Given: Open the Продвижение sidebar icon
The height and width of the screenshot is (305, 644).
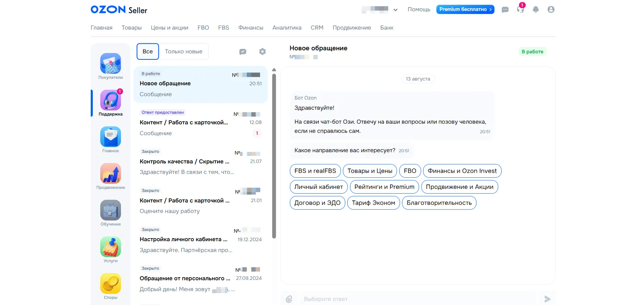Looking at the screenshot, I should pyautogui.click(x=110, y=174).
